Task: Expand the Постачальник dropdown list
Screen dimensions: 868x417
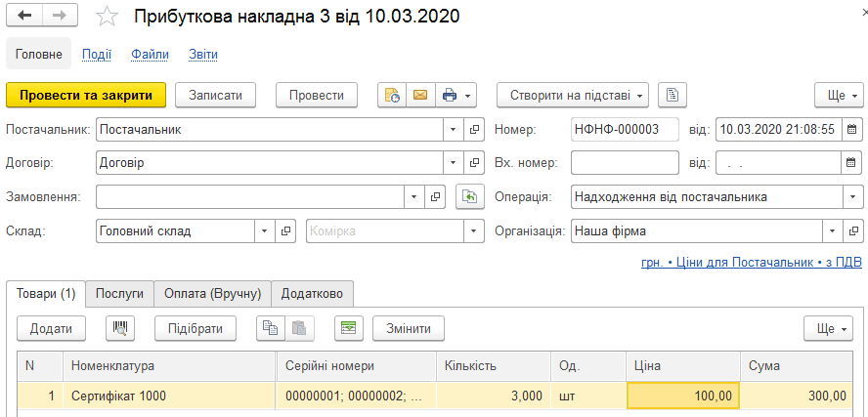Action: [x=453, y=130]
